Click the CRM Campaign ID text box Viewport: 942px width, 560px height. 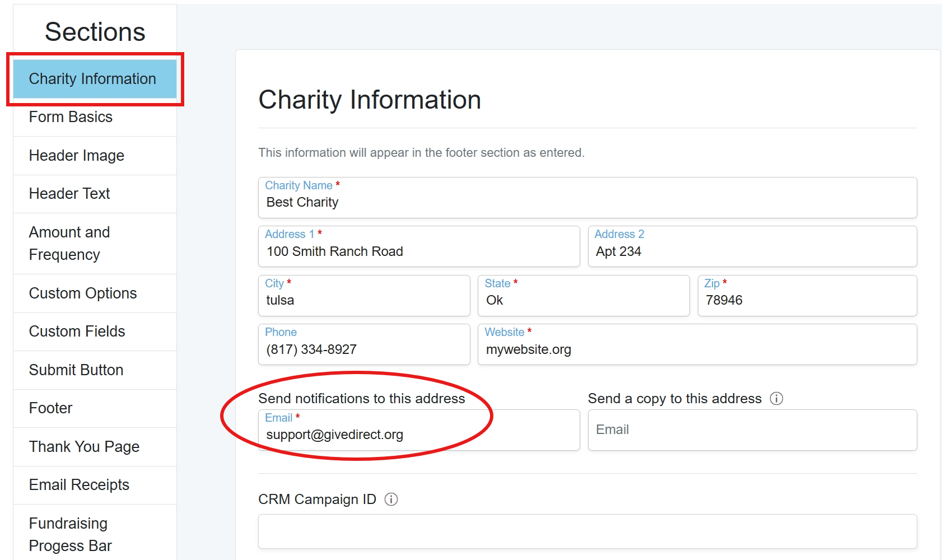(x=587, y=531)
